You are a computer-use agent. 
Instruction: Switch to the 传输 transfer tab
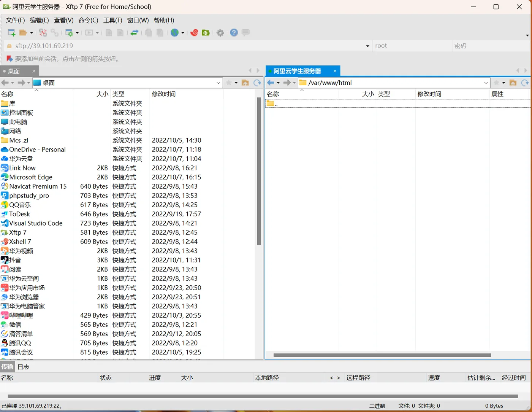coord(7,367)
